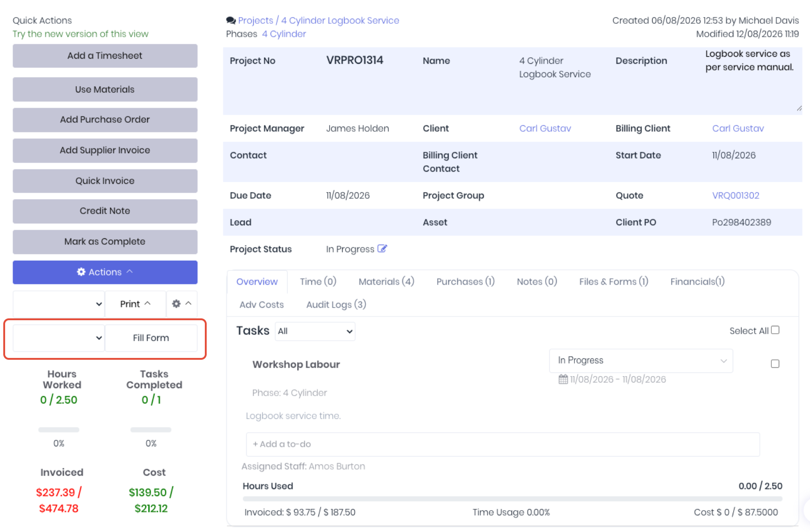Open the Tasks filter dropdown showing All

tap(315, 331)
